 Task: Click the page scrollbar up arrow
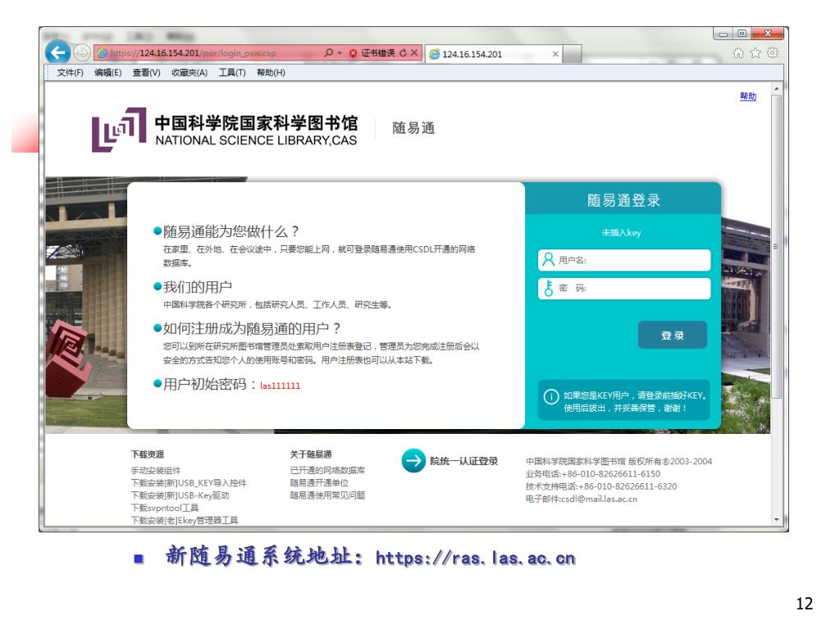(776, 89)
